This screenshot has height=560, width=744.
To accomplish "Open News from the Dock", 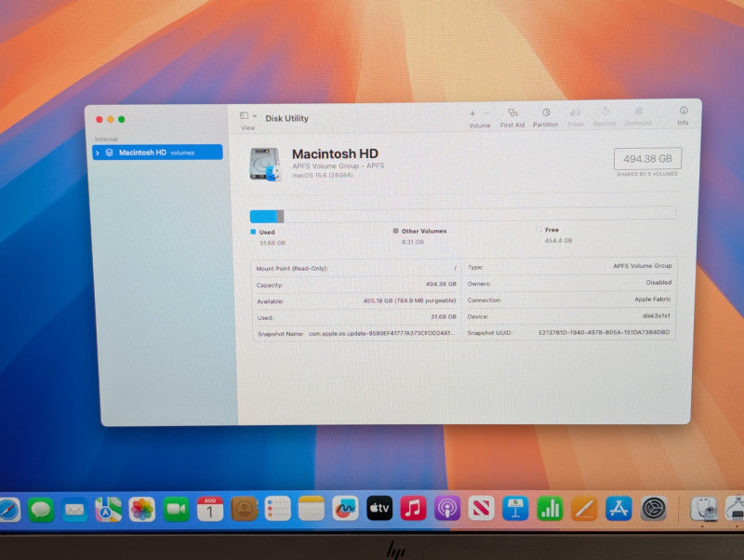I will click(x=481, y=508).
